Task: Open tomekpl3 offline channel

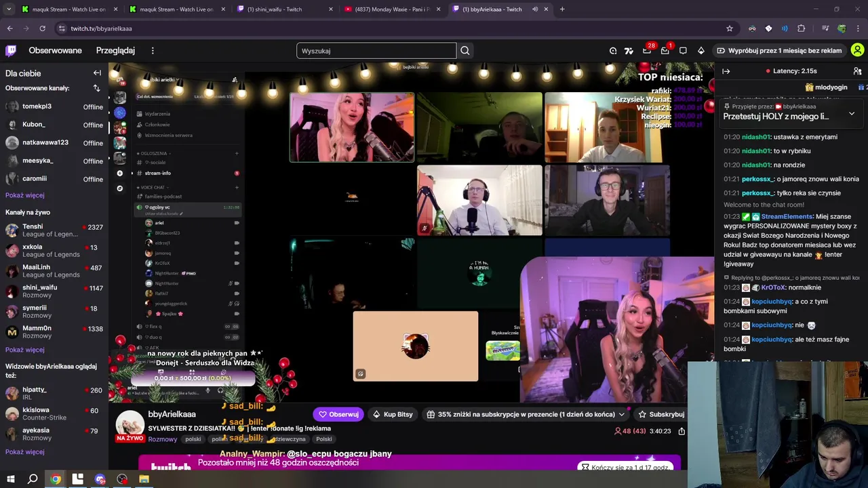Action: click(54, 106)
